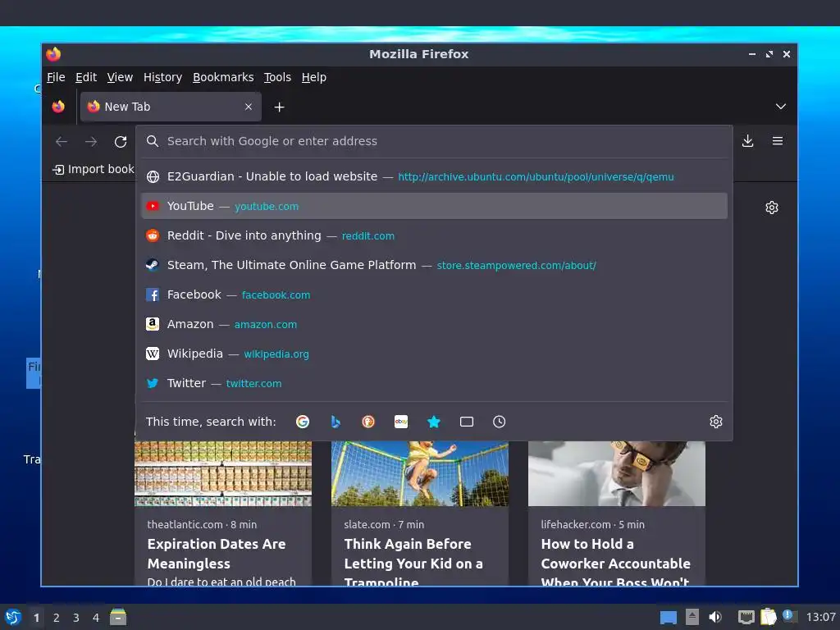Go back with the back arrow
The width and height of the screenshot is (840, 630).
pos(62,141)
